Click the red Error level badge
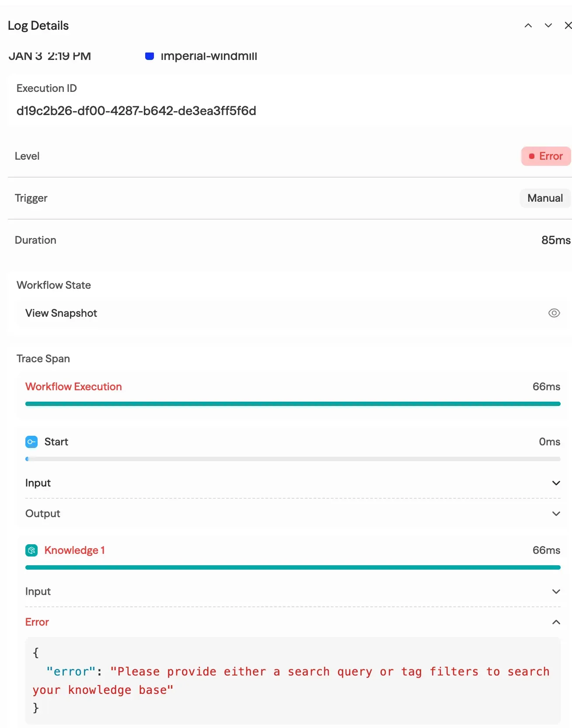 [545, 156]
